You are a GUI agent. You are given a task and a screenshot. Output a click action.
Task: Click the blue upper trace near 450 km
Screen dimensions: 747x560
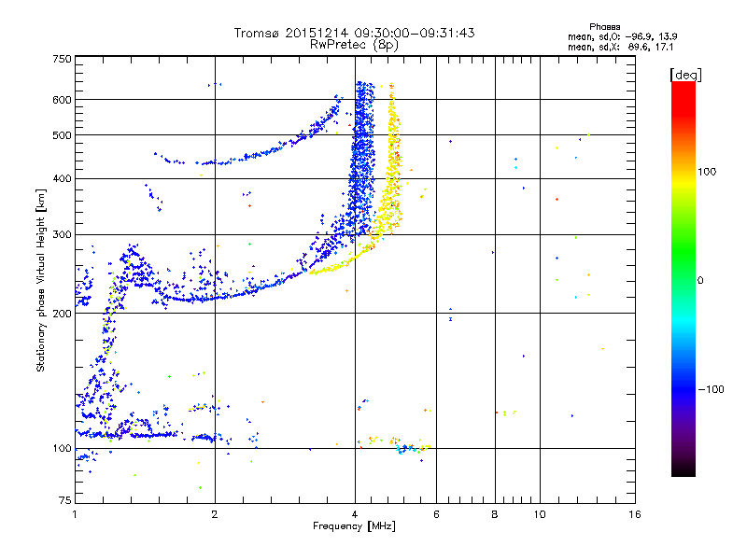[247, 156]
